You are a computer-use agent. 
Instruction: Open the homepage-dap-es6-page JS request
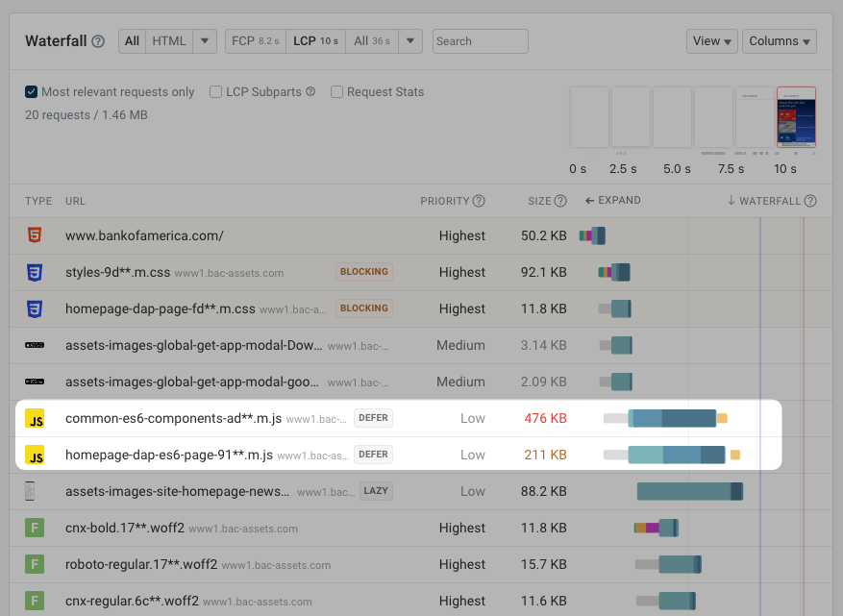click(169, 455)
